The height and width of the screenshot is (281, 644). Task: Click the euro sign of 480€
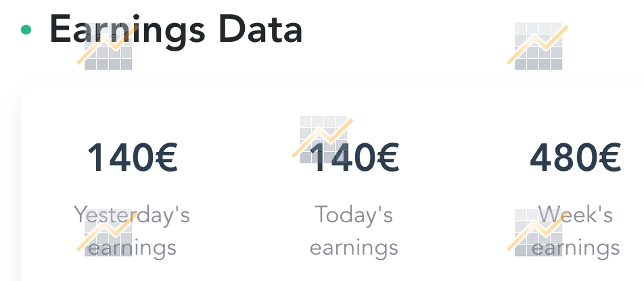pyautogui.click(x=609, y=157)
